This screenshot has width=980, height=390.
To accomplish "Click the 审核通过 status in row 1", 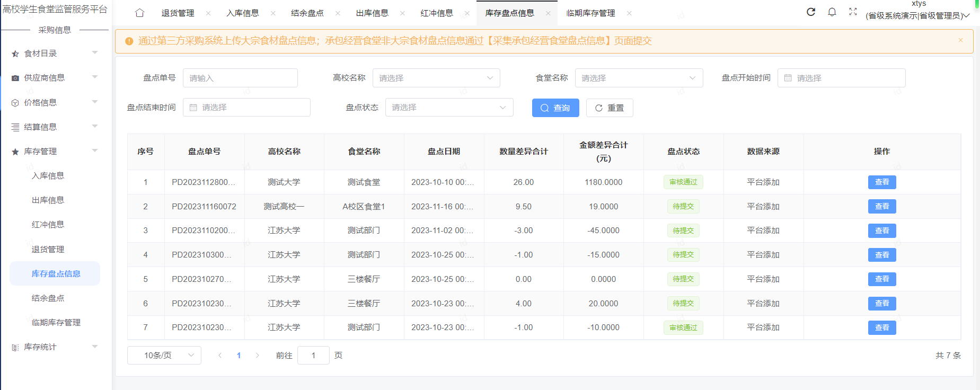I will 683,182.
